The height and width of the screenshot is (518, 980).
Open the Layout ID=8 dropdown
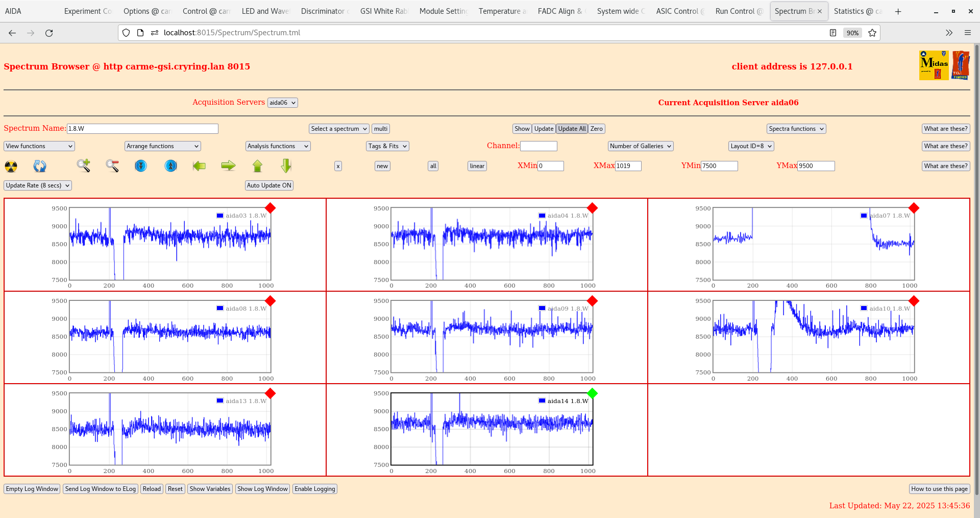coord(751,146)
